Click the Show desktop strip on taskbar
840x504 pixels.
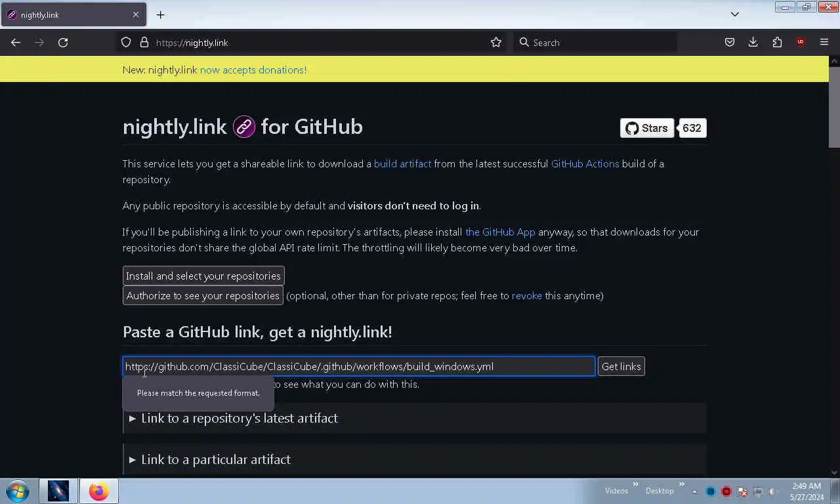[x=835, y=491]
